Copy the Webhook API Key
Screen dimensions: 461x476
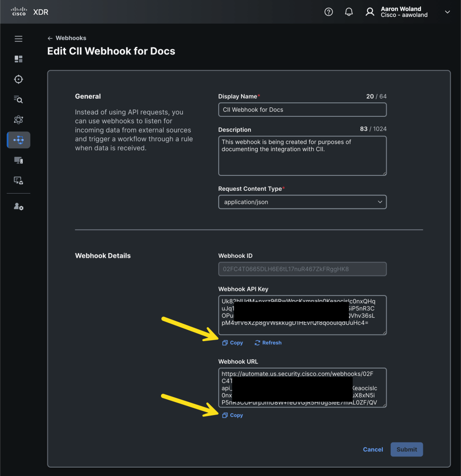(x=233, y=342)
